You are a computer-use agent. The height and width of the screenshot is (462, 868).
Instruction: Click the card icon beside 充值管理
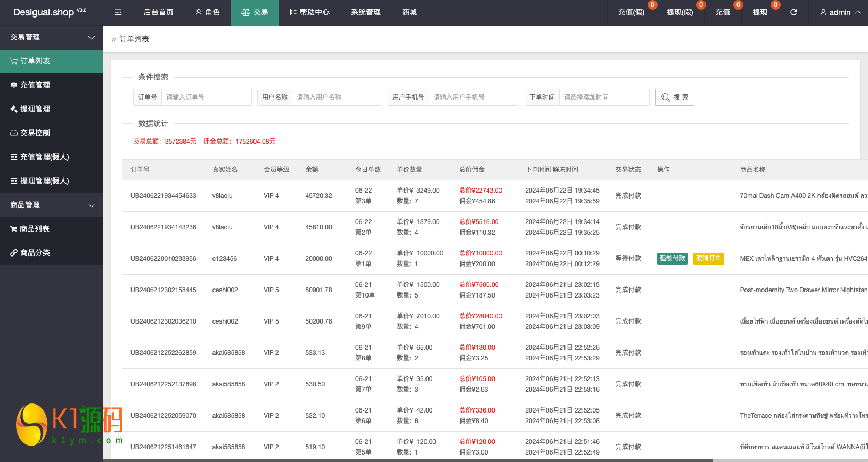tap(14, 85)
